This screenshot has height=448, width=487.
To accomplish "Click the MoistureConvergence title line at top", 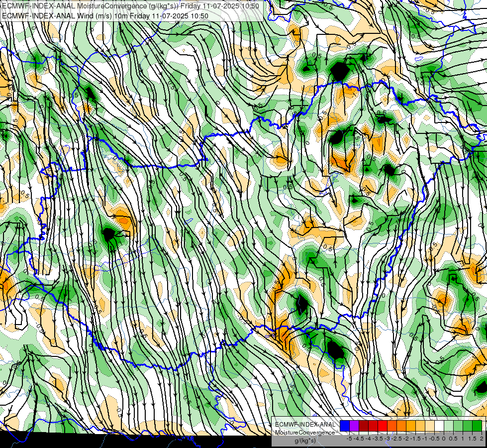I will coord(131,6).
